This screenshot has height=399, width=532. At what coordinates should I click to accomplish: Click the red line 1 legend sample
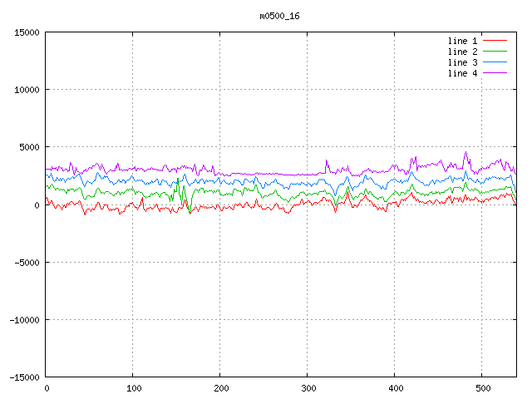coord(495,41)
